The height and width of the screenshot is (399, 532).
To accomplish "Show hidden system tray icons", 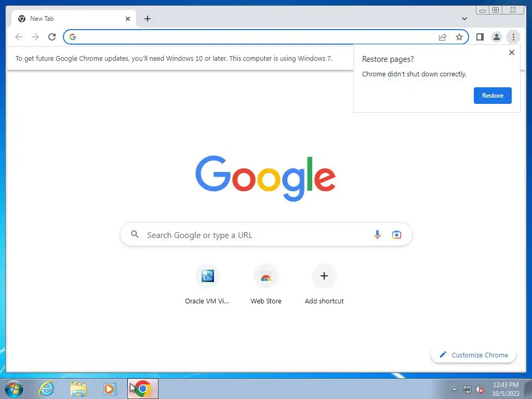I will [454, 389].
